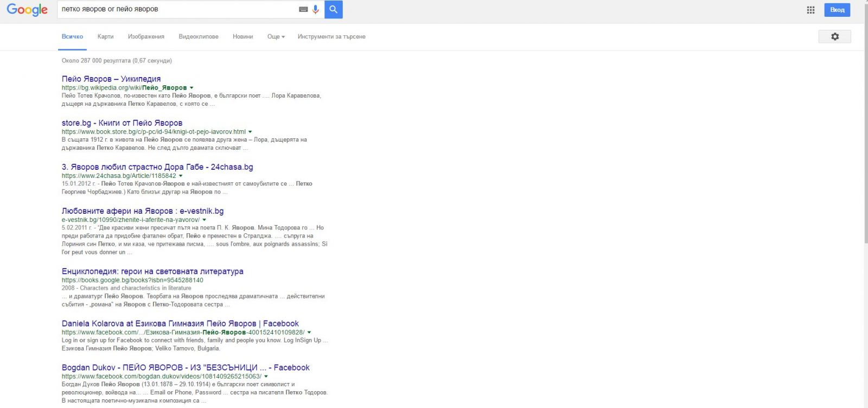Expand arrow next to Езикова-Гимназия Facebook URL
The image size is (868, 408).
point(309,332)
